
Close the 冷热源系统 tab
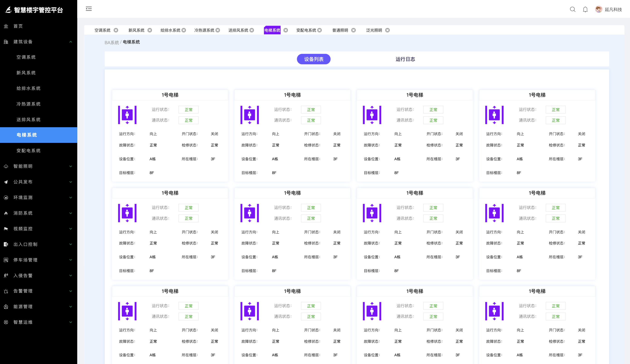tap(218, 30)
